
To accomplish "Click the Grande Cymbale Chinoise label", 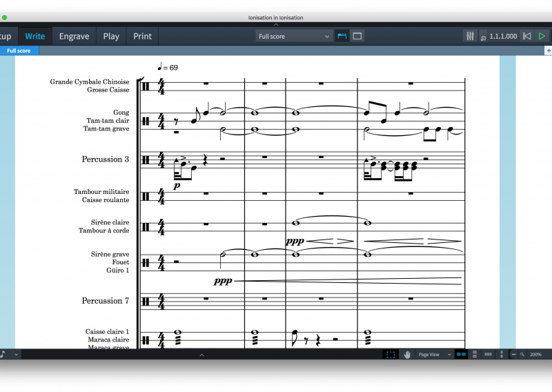I will [90, 81].
